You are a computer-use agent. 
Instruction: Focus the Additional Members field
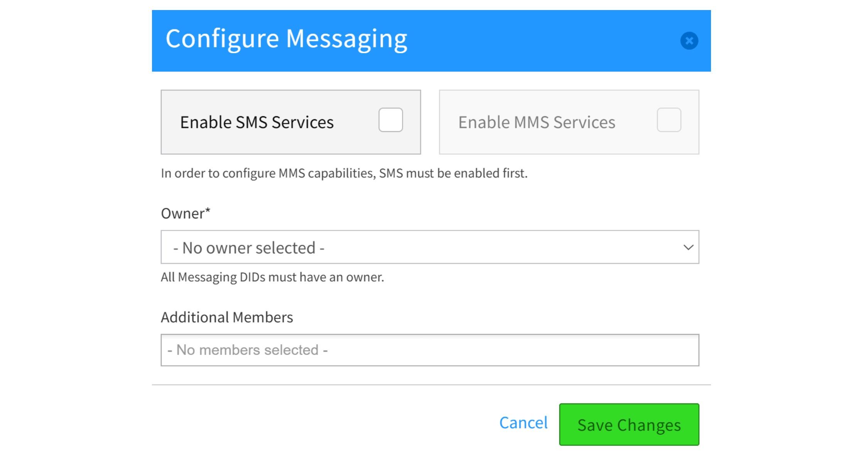pyautogui.click(x=429, y=350)
